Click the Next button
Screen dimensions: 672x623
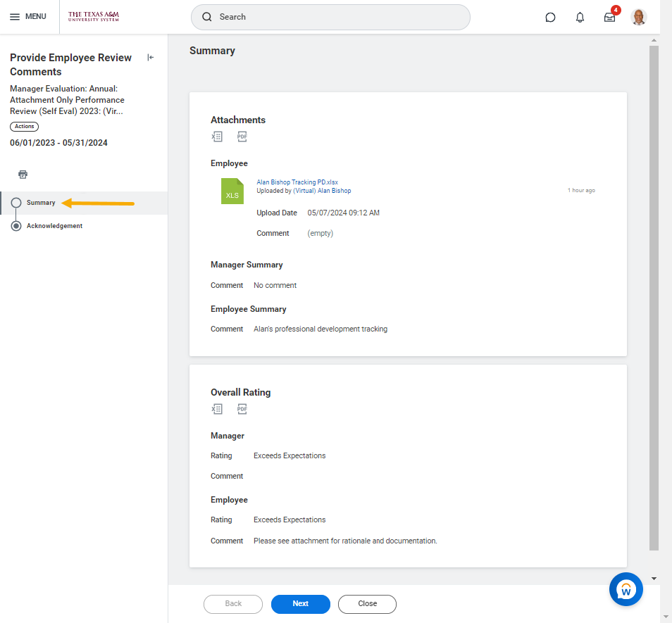point(300,604)
